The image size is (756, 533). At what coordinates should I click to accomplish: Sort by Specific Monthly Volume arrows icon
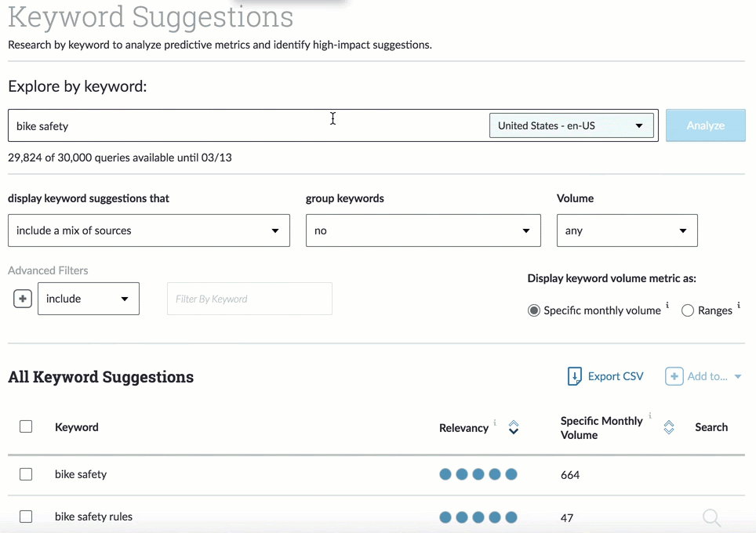click(669, 427)
